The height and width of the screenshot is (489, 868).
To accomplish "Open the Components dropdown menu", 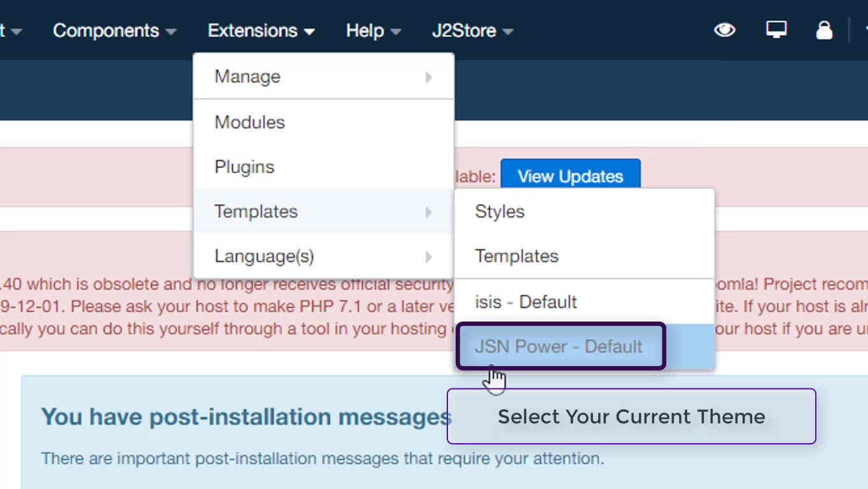I will pos(115,31).
